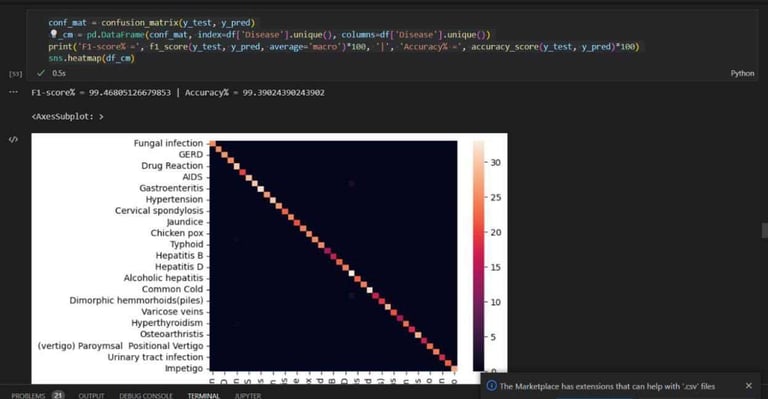Click the heatmap color bar legend
This screenshot has height=399, width=768.
click(x=479, y=256)
